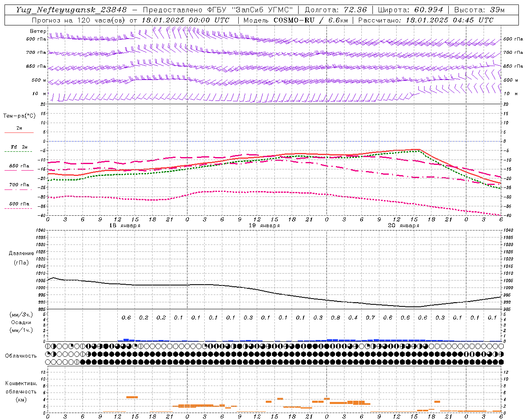
Task: Click the Осадки precipitation label
Action: pyautogui.click(x=21, y=322)
